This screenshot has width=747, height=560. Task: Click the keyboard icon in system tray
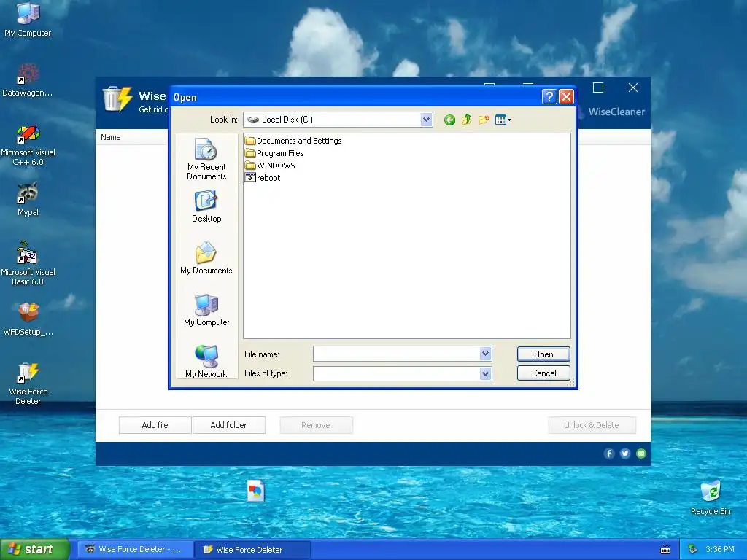coord(665,550)
